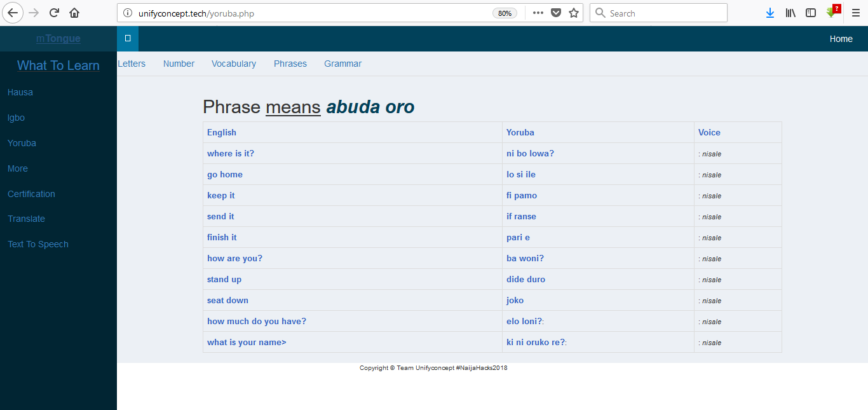This screenshot has width=868, height=410.
Task: Click the 'abuda oro' heading text
Action: tap(370, 107)
